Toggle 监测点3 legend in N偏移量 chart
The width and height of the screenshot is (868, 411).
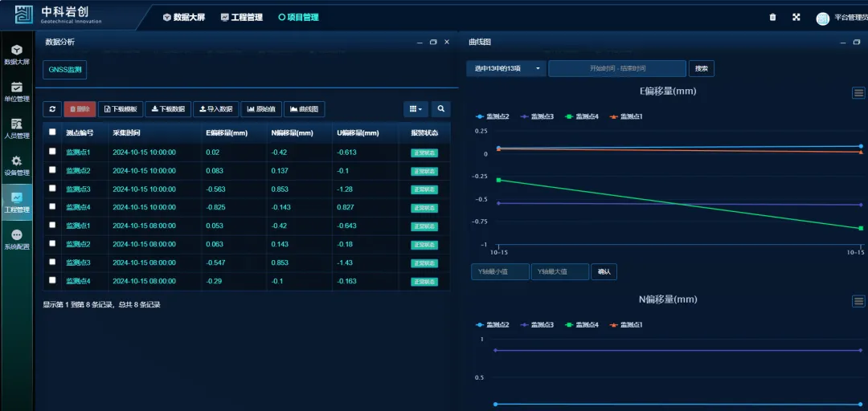538,325
